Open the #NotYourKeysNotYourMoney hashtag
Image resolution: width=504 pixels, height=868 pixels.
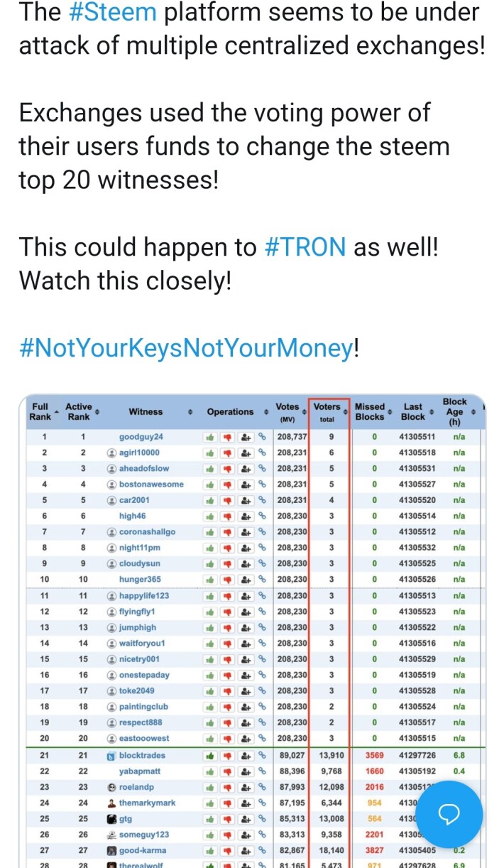[x=186, y=348]
